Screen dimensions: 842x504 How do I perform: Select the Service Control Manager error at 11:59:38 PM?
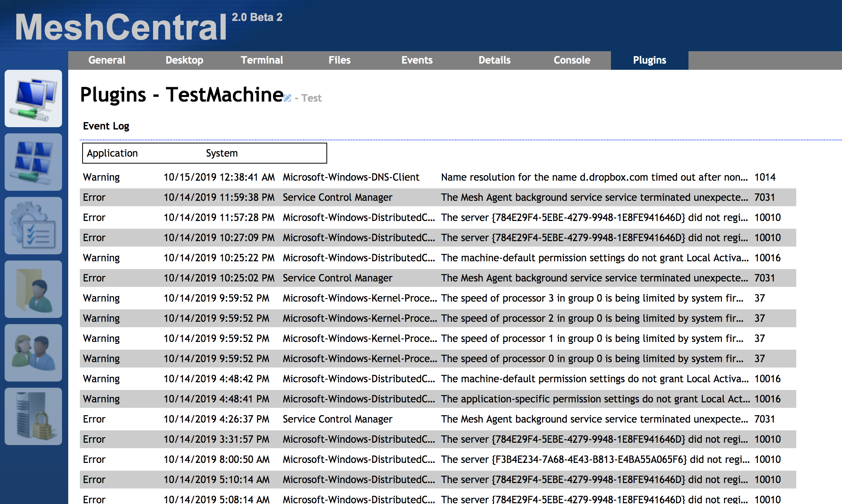438,197
